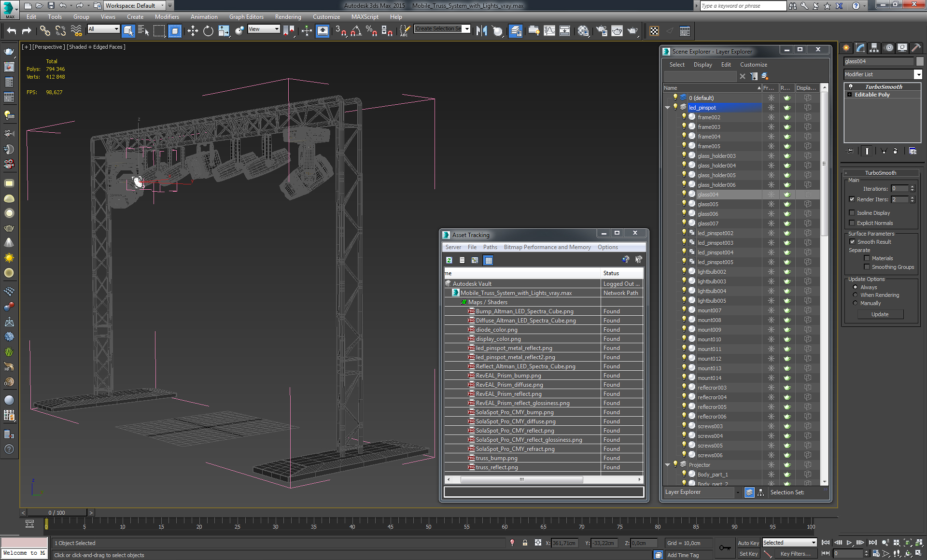The height and width of the screenshot is (560, 927).
Task: Click the Update button in TurboSmooth
Action: [880, 314]
